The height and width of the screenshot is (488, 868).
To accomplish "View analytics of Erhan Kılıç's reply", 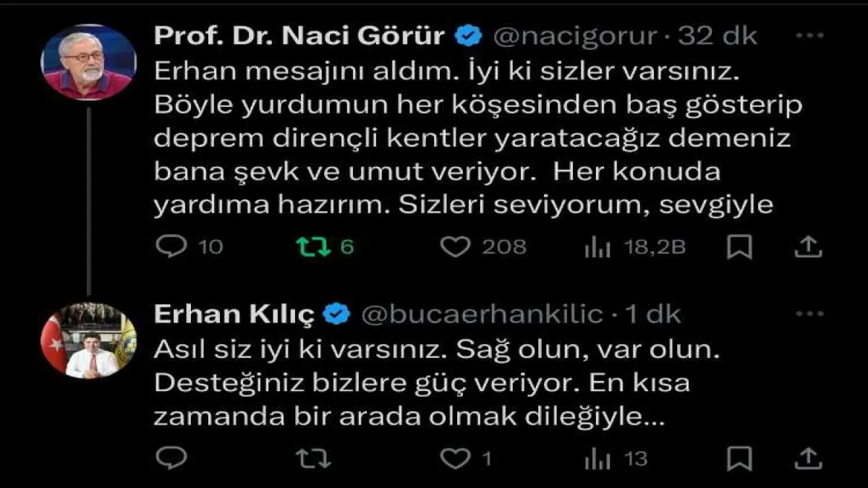I will tap(597, 458).
